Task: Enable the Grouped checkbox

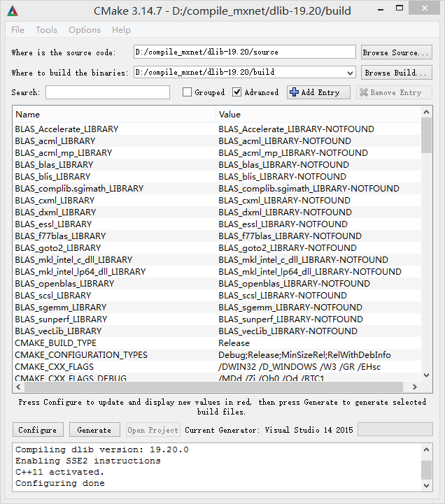Action: [x=187, y=92]
